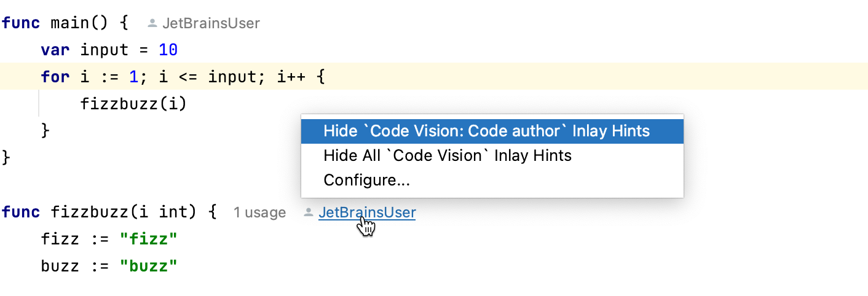Click the gray JetBrainsUser hint after main()
Screen dimensions: 868x296
[x=211, y=24]
